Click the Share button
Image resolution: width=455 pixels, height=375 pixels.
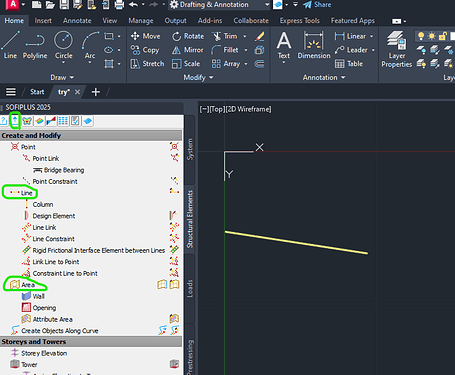pyautogui.click(x=317, y=5)
